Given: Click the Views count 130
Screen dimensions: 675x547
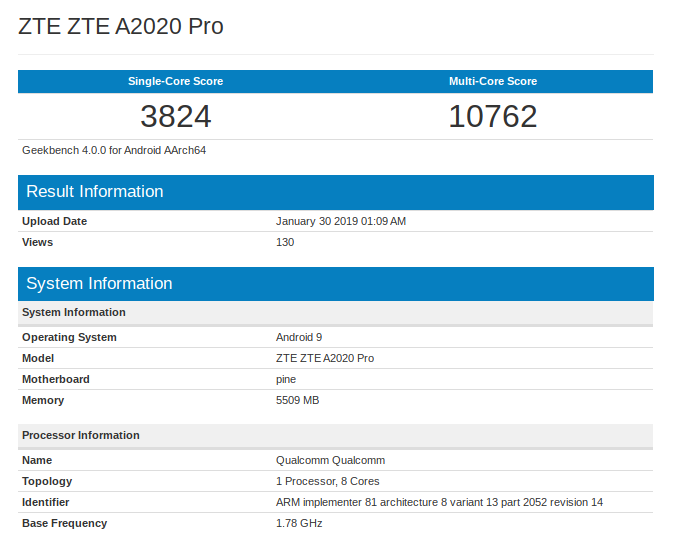Looking at the screenshot, I should [x=285, y=242].
